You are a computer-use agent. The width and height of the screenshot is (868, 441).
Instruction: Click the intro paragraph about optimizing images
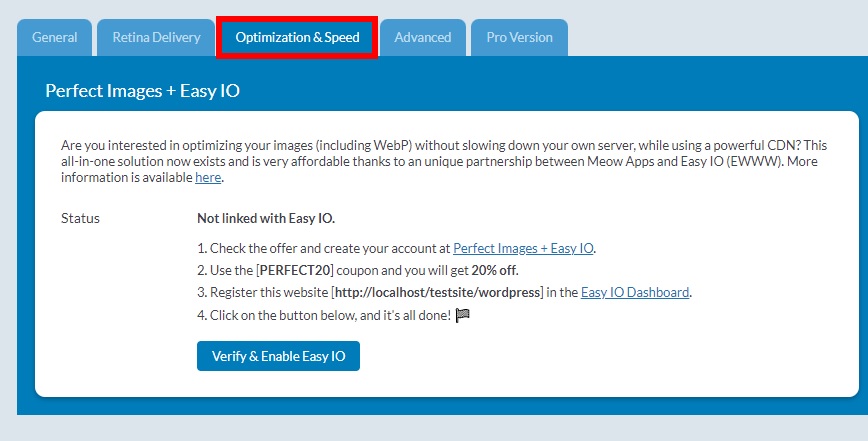pyautogui.click(x=440, y=161)
